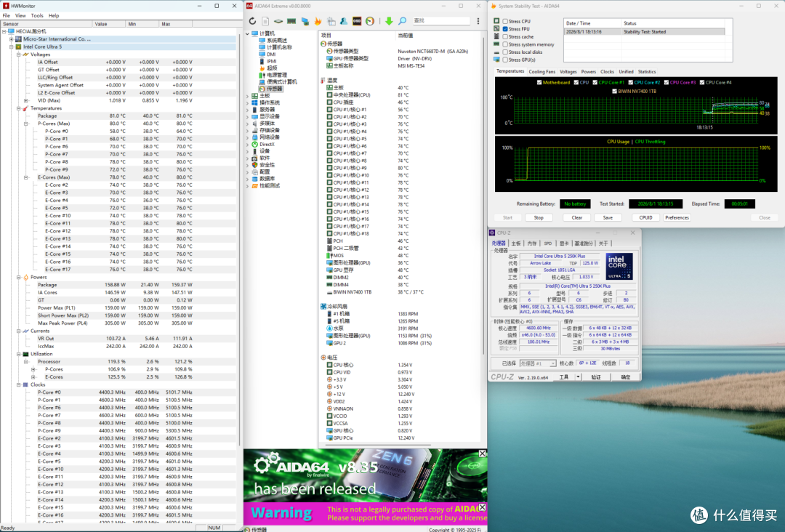Expand VID (Max) row in HWMonitor
The image size is (785, 532).
point(26,100)
